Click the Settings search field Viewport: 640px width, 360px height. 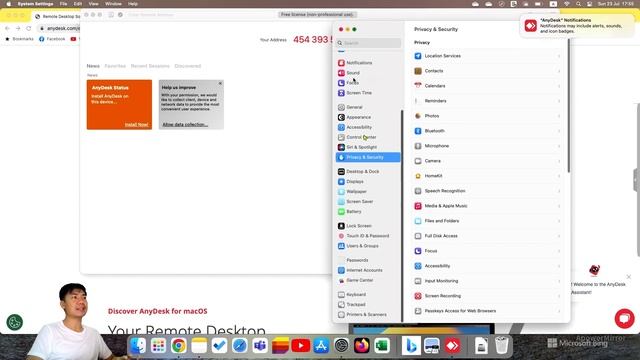tap(369, 43)
